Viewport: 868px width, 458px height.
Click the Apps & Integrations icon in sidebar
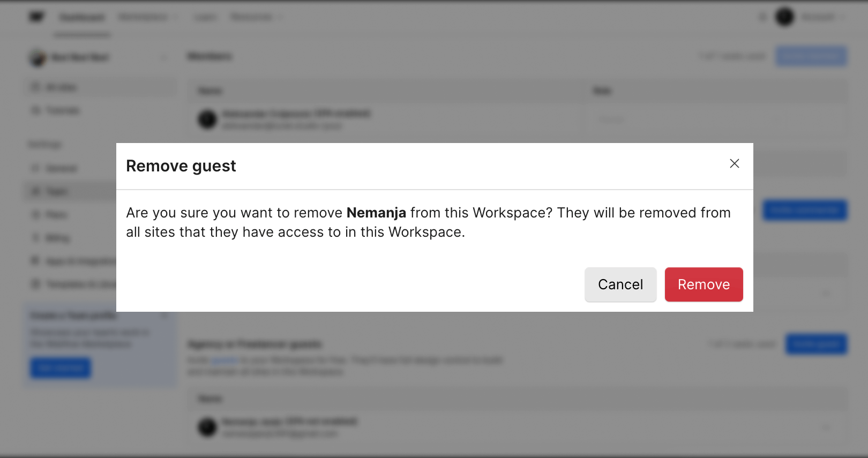coord(36,261)
